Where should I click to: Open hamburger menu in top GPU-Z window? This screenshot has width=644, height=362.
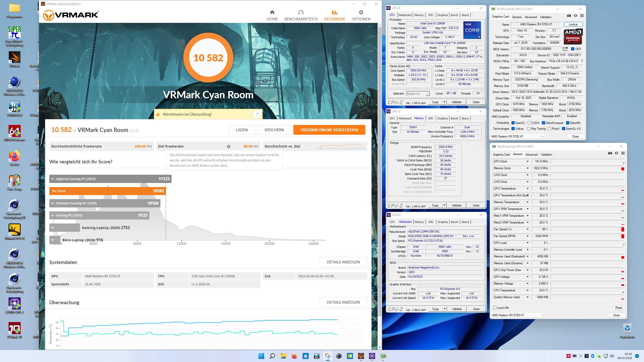pos(582,16)
